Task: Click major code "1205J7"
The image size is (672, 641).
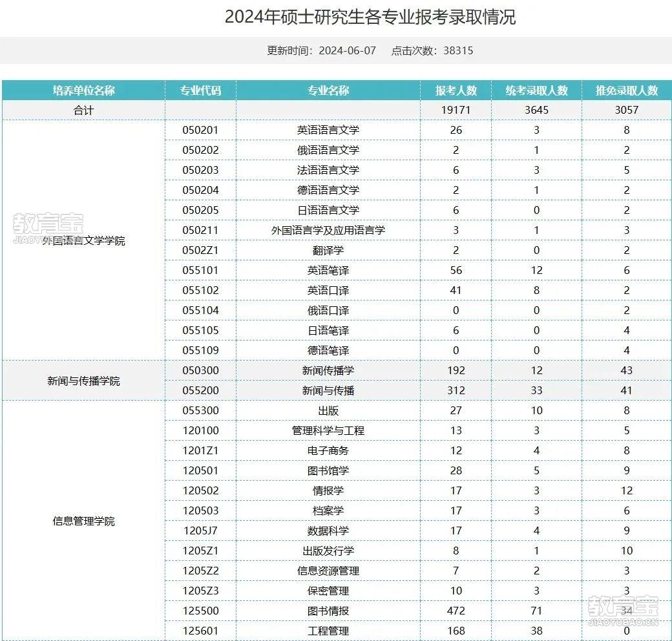Action: pos(200,531)
